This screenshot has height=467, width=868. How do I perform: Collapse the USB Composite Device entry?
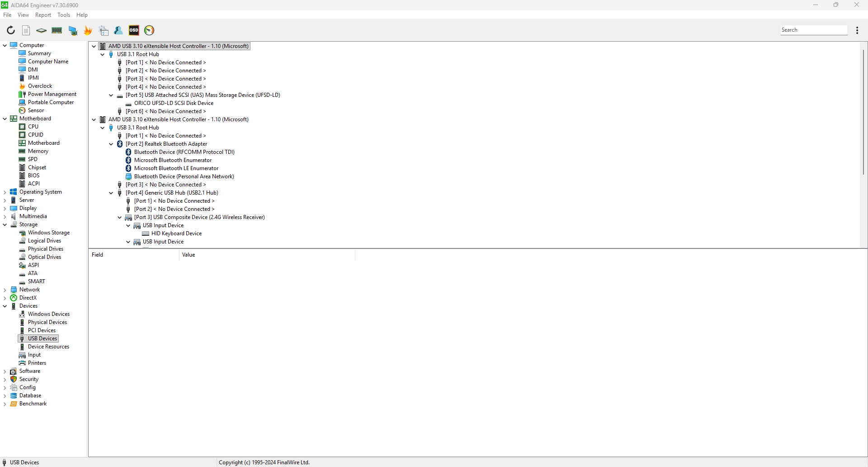coord(120,217)
